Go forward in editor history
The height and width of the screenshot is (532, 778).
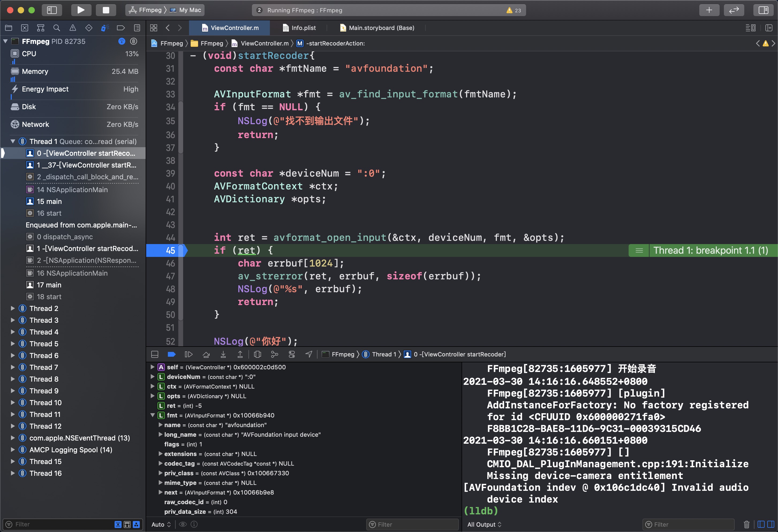click(x=180, y=28)
